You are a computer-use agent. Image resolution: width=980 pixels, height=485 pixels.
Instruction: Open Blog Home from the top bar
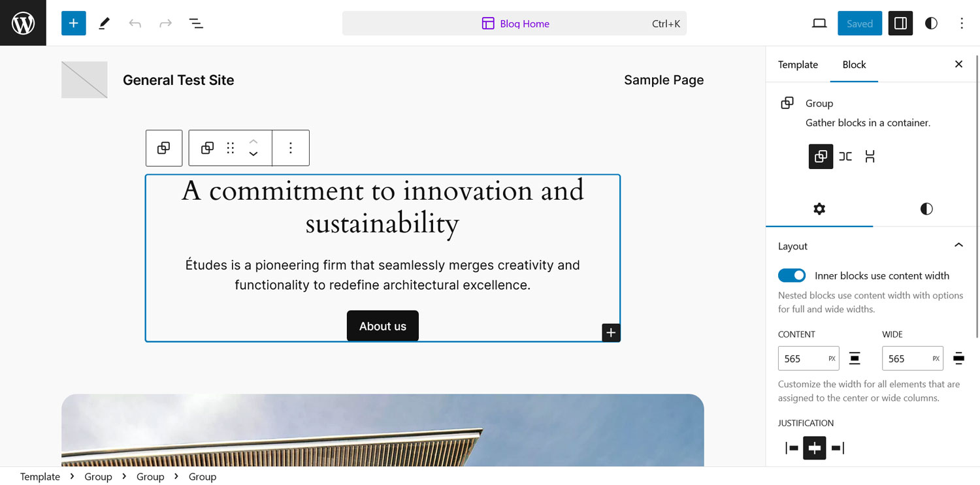tap(515, 23)
